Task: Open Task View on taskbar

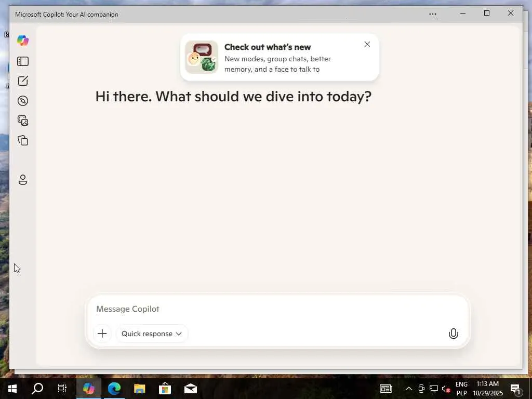Action: click(62, 389)
